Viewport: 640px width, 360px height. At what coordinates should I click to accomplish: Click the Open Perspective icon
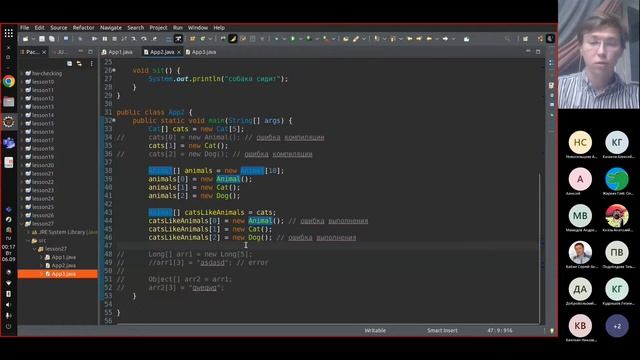click(525, 39)
